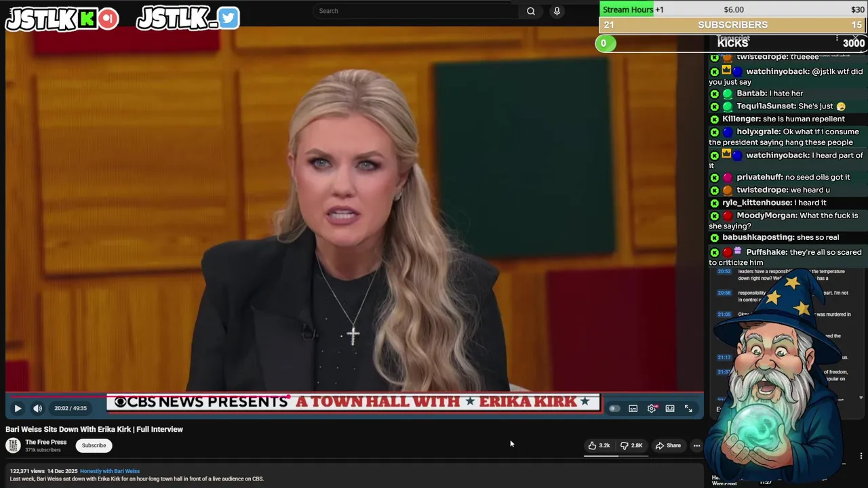Subscribe to The Free Press channel
The height and width of the screenshot is (488, 868).
tap(94, 445)
